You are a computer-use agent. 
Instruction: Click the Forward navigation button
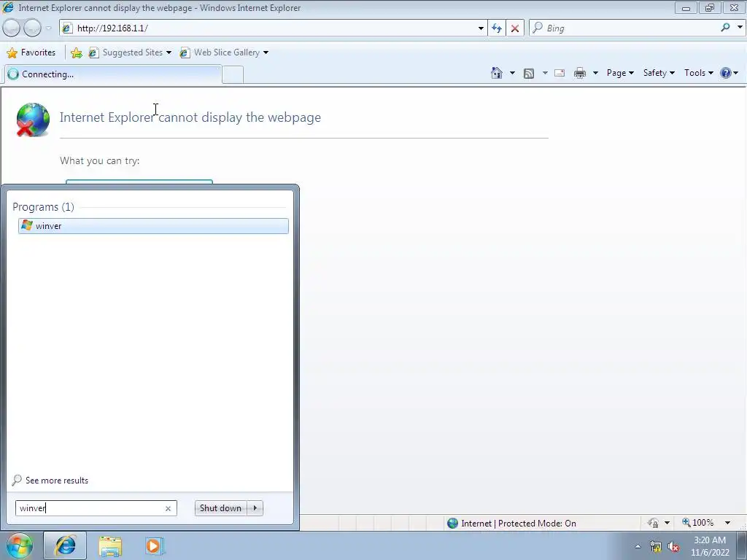click(x=32, y=28)
